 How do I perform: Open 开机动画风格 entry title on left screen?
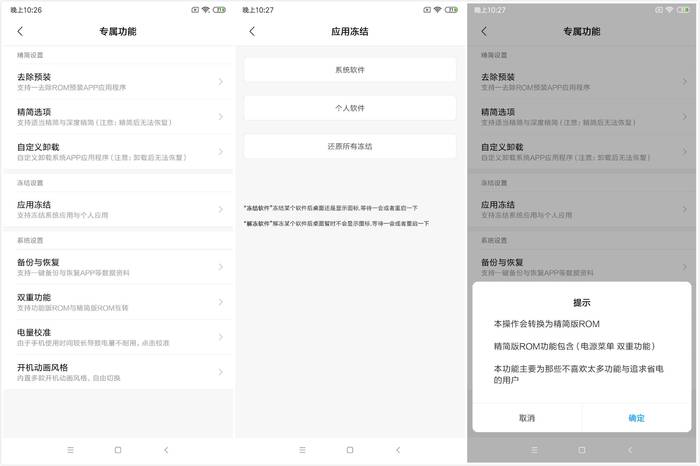click(x=42, y=367)
